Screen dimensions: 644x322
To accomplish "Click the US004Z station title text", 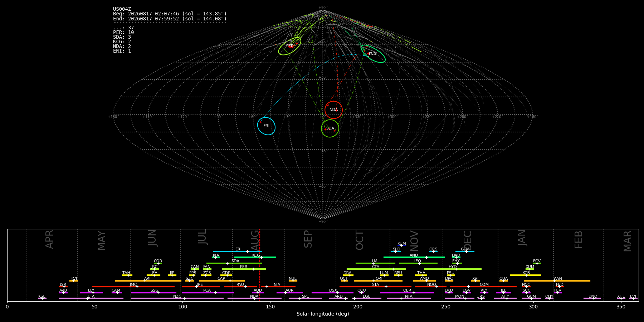I will pos(122,9).
